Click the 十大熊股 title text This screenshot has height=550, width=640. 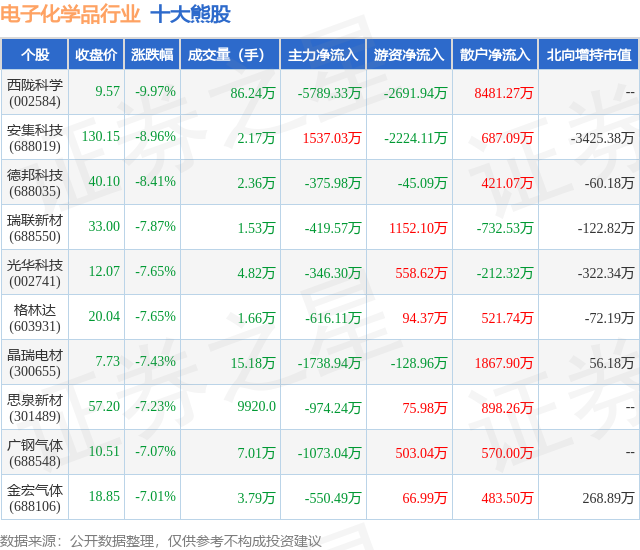click(x=191, y=14)
